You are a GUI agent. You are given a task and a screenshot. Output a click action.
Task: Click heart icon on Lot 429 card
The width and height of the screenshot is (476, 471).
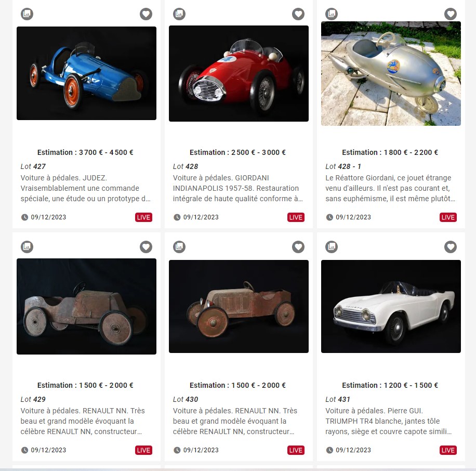pos(146,247)
